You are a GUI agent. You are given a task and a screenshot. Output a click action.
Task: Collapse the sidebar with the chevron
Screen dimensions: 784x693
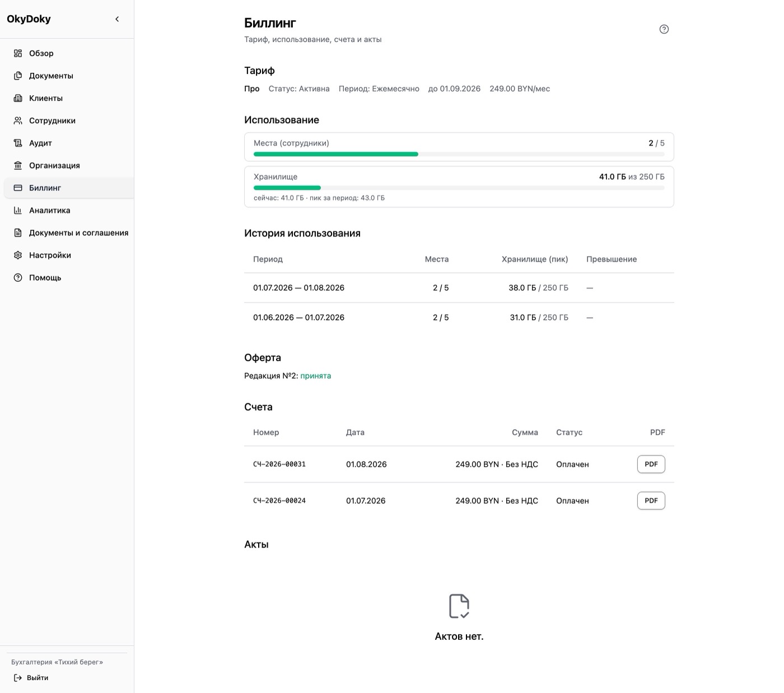117,19
